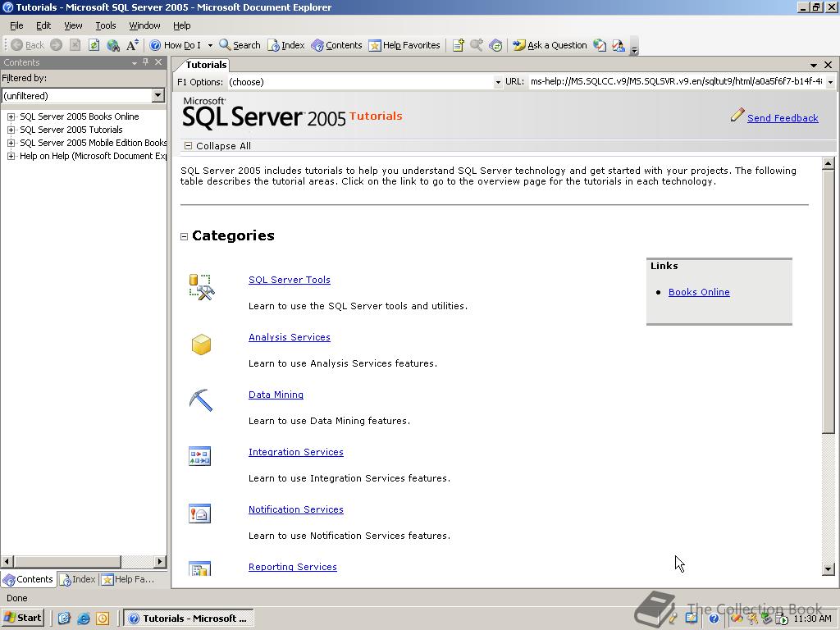The height and width of the screenshot is (630, 840).
Task: Collapse the Categories section
Action: pyautogui.click(x=185, y=236)
